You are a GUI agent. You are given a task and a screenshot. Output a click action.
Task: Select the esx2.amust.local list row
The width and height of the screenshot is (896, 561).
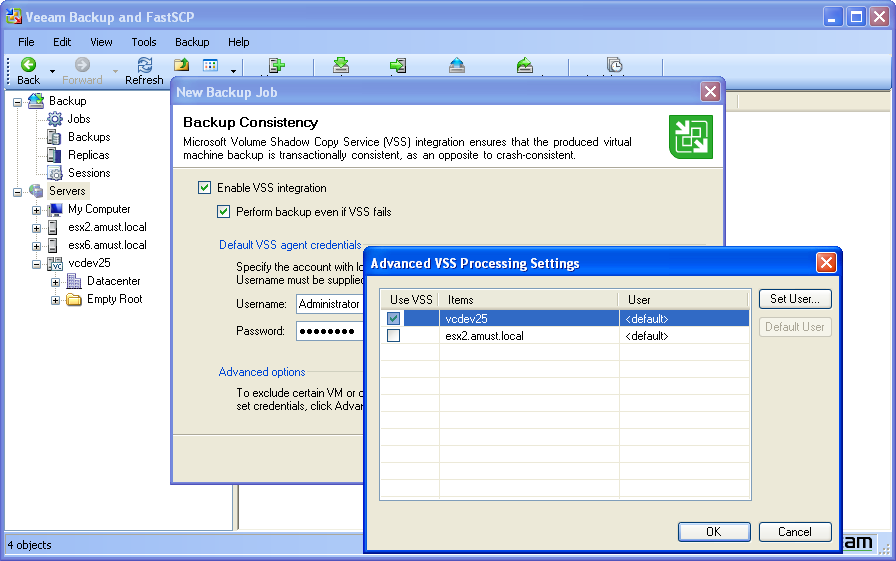tap(565, 335)
